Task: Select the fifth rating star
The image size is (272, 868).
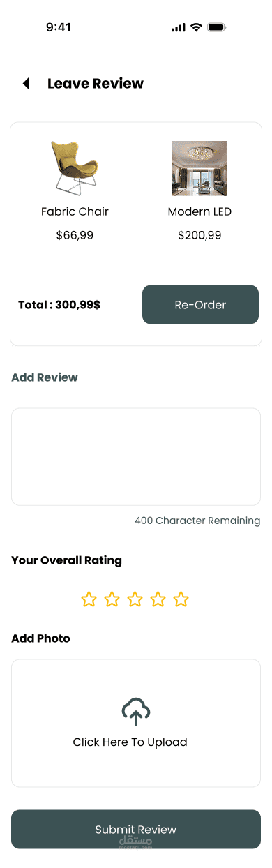Action: pos(181,599)
